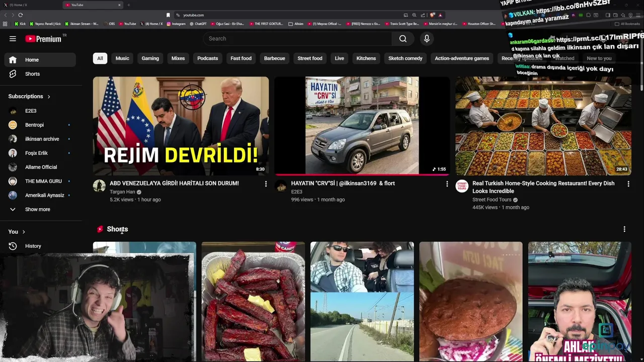Click the search magnifier button
The width and height of the screenshot is (644, 362).
point(403,39)
